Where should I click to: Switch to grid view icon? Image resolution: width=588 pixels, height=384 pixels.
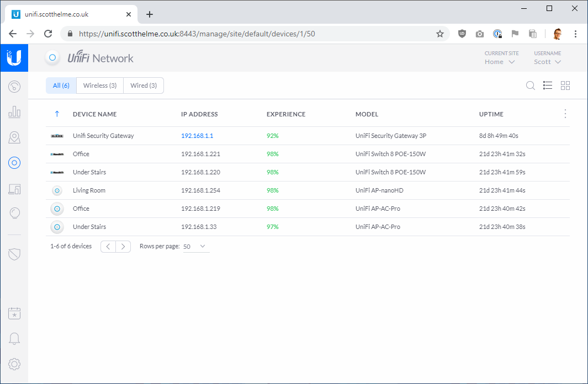[565, 86]
